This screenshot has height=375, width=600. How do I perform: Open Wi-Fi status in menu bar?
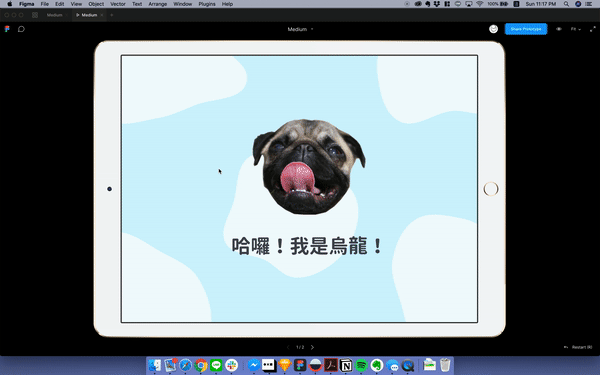[x=480, y=4]
